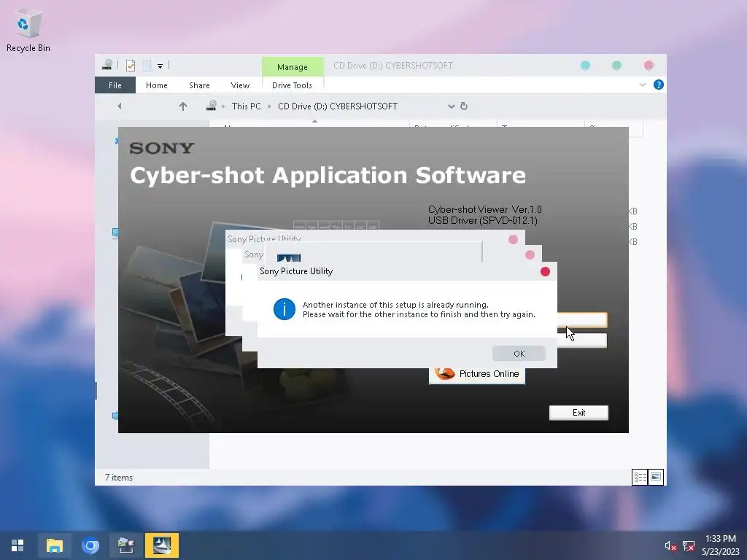The height and width of the screenshot is (560, 747).
Task: Launch the browser from the taskbar
Action: 90,545
